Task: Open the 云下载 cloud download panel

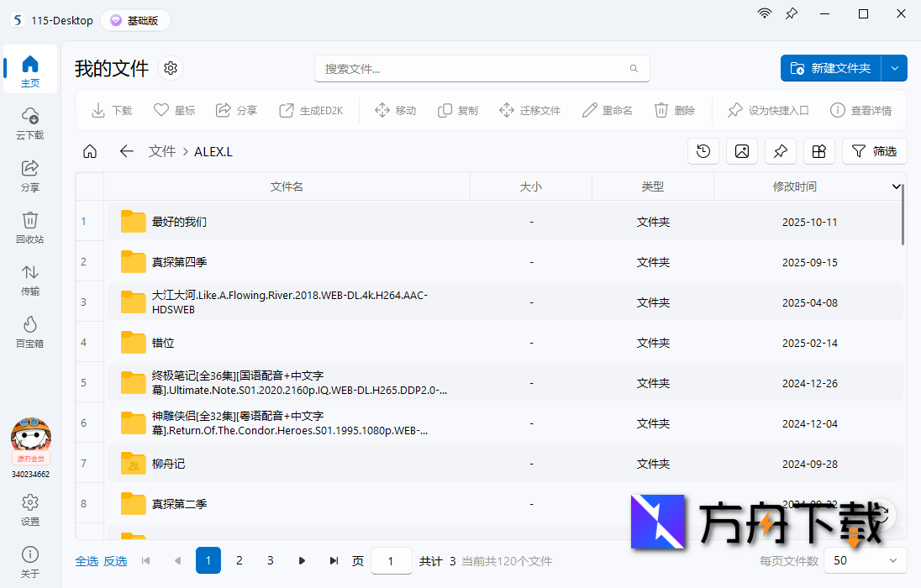Action: tap(29, 126)
